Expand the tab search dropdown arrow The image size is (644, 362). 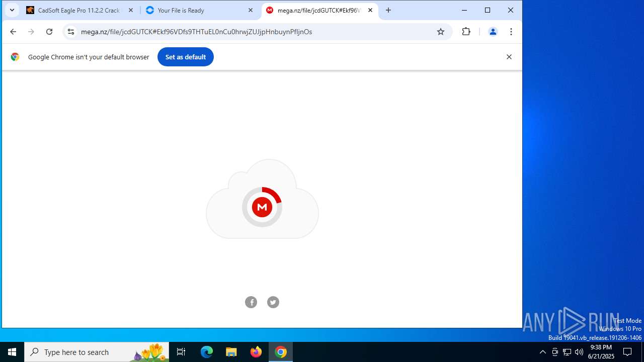12,10
